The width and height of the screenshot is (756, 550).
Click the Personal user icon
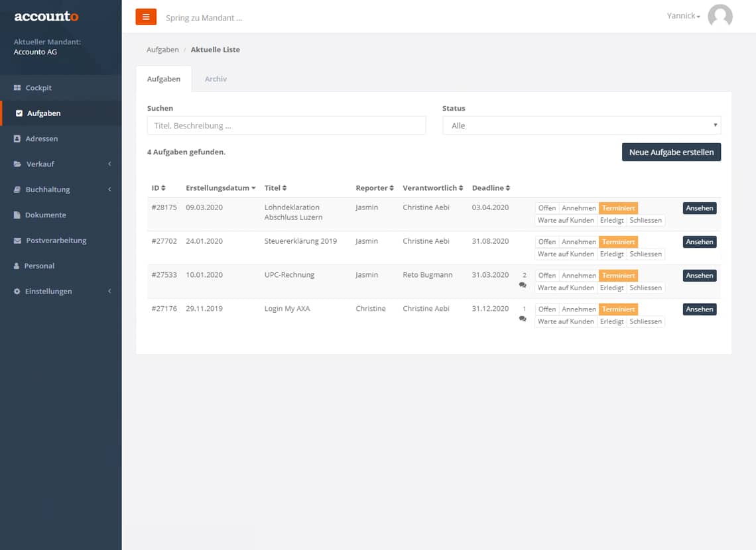pyautogui.click(x=17, y=266)
